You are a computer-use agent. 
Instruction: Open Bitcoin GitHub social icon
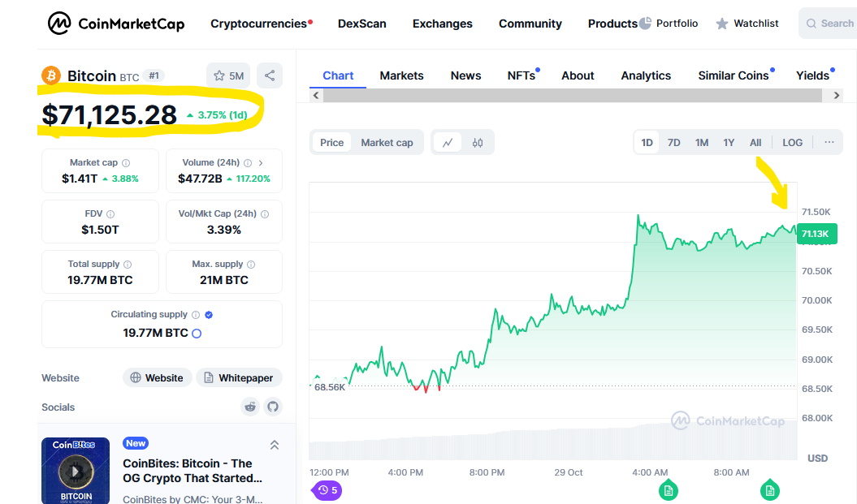273,407
